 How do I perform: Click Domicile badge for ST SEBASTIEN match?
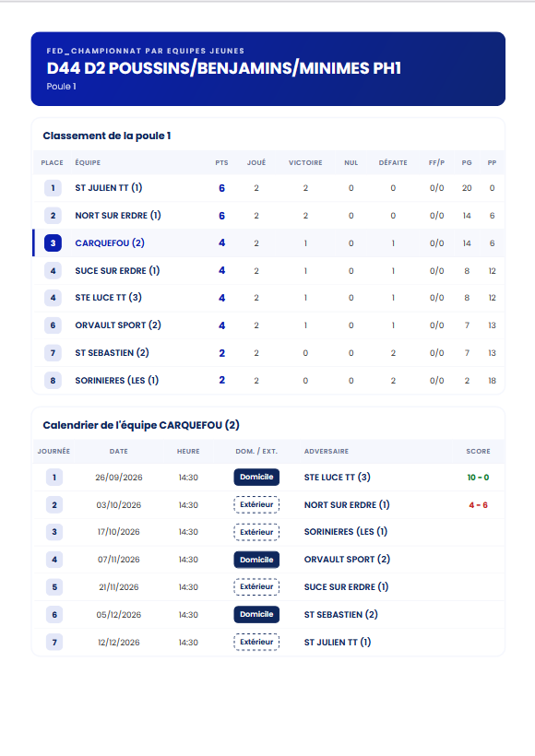click(x=256, y=614)
